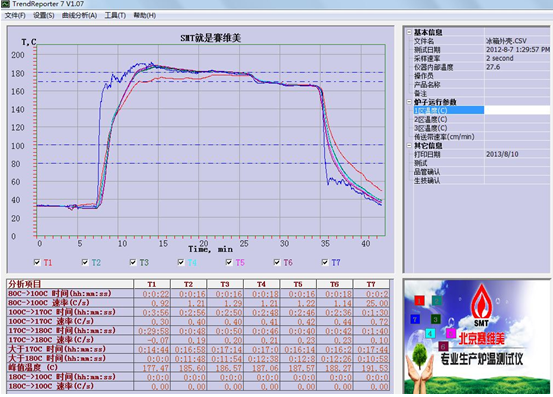Select the T5 column header
The width and height of the screenshot is (553, 397).
298,284
